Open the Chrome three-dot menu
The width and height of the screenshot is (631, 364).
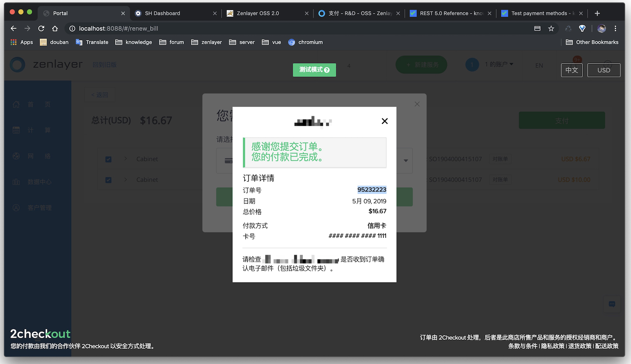(x=615, y=28)
